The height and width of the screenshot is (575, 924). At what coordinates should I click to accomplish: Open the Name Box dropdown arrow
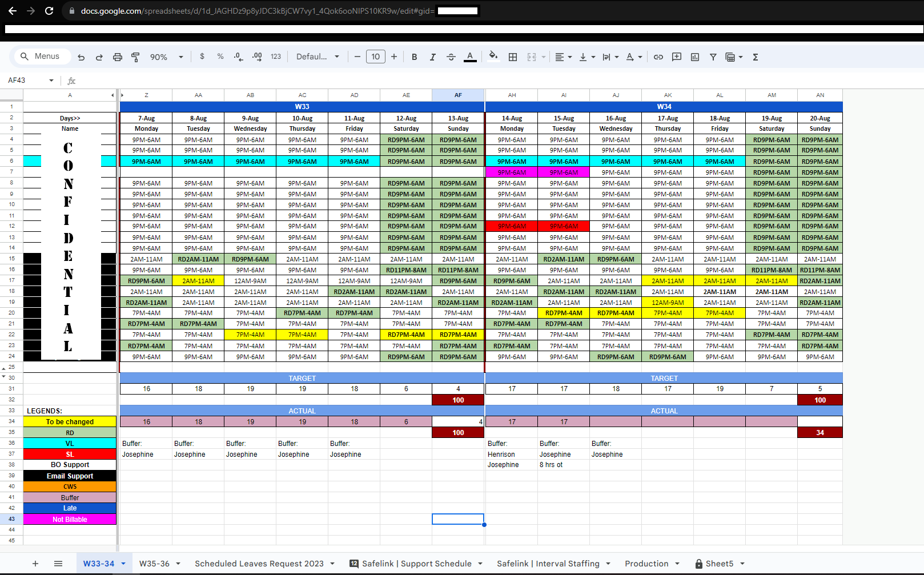tap(51, 81)
